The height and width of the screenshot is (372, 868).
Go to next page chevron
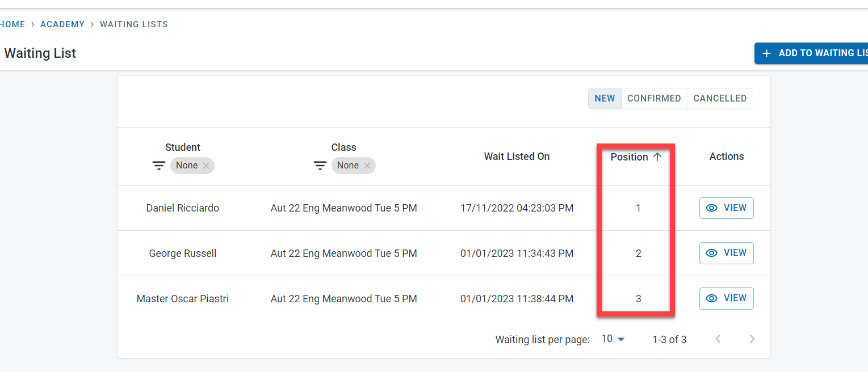[752, 339]
